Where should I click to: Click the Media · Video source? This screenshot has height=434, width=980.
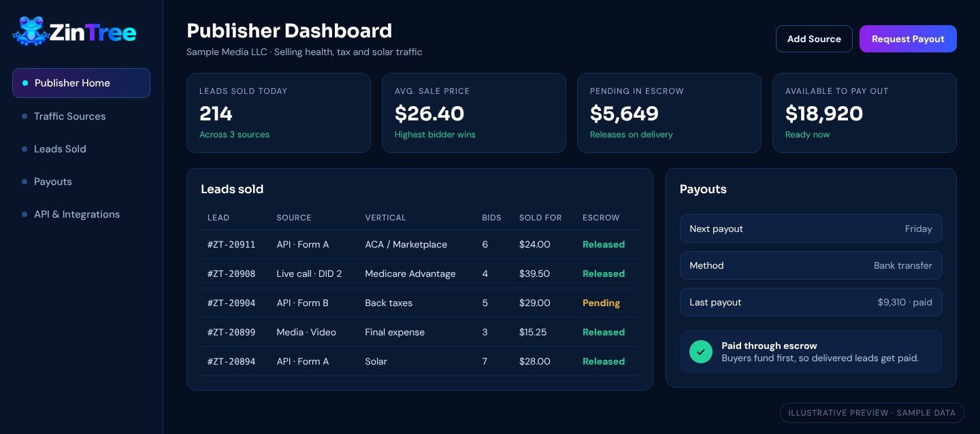pos(306,332)
